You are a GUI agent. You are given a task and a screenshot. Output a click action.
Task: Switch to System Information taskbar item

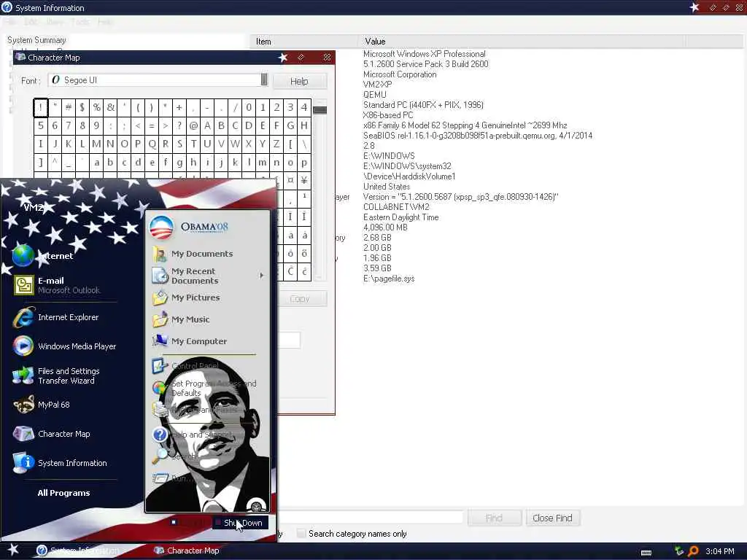[79, 551]
